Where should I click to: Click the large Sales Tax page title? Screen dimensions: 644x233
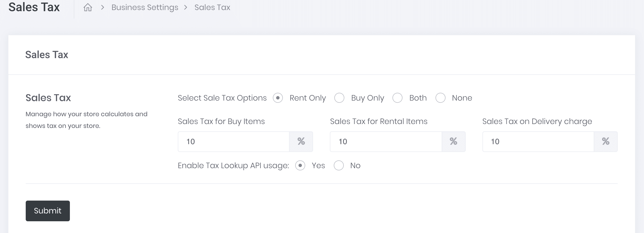[x=34, y=7]
